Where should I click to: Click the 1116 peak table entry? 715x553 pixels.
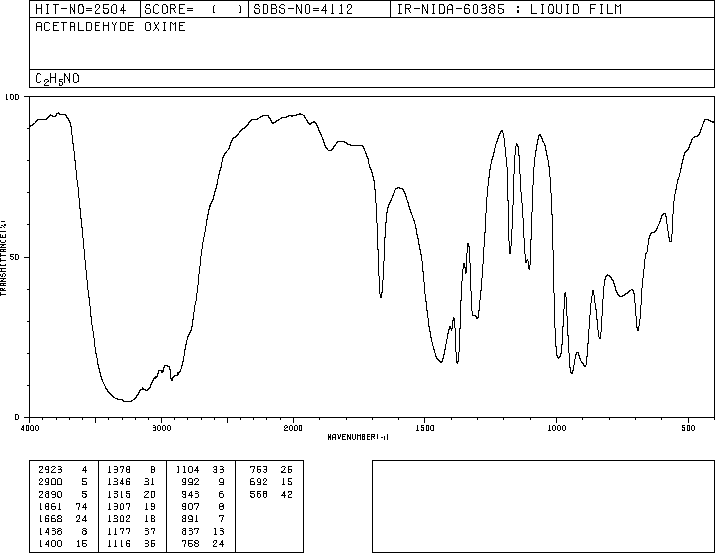click(119, 543)
